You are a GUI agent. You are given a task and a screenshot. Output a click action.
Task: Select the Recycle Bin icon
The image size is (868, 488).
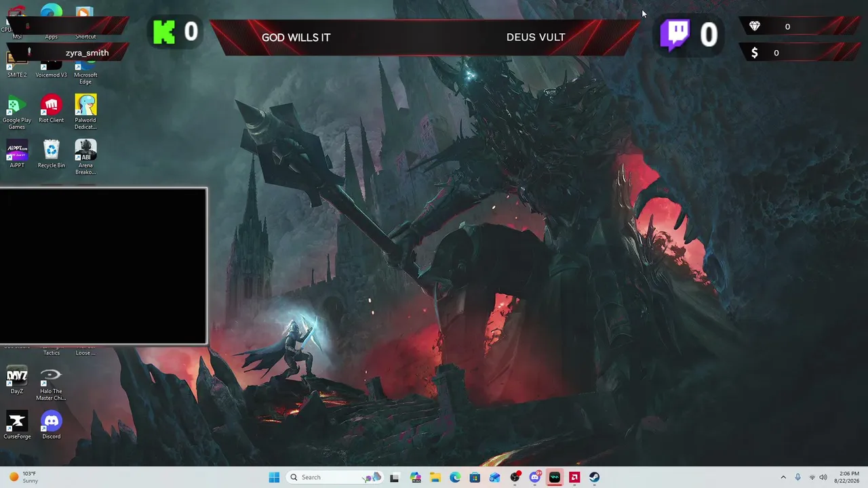(x=51, y=154)
